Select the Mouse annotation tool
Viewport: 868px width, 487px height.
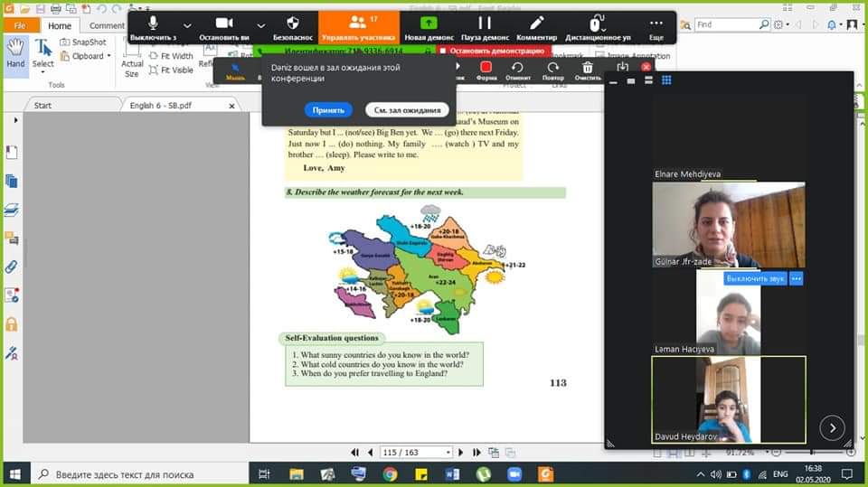click(235, 70)
